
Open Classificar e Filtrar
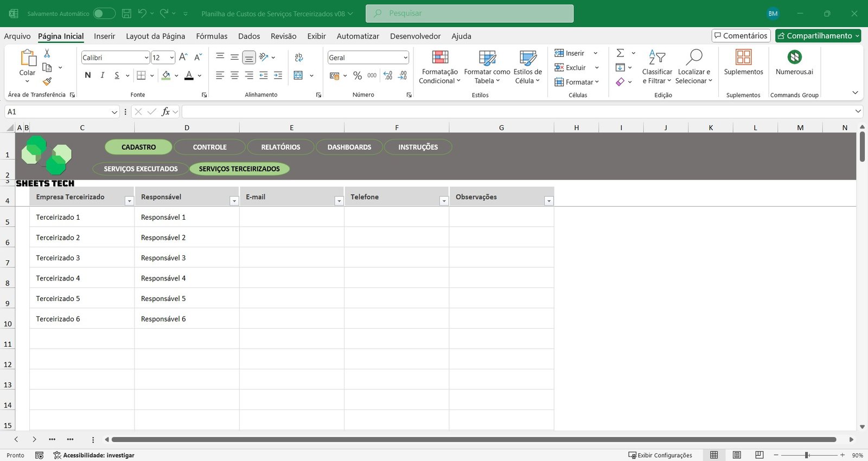pos(657,67)
